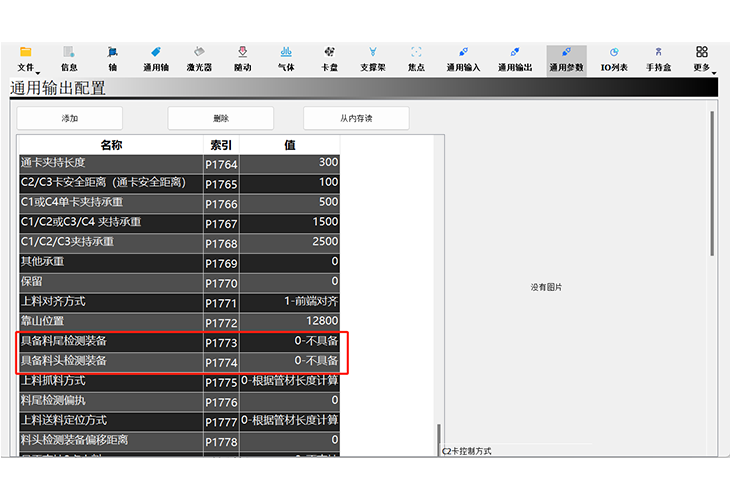Click the 添加 add button

tap(70, 118)
